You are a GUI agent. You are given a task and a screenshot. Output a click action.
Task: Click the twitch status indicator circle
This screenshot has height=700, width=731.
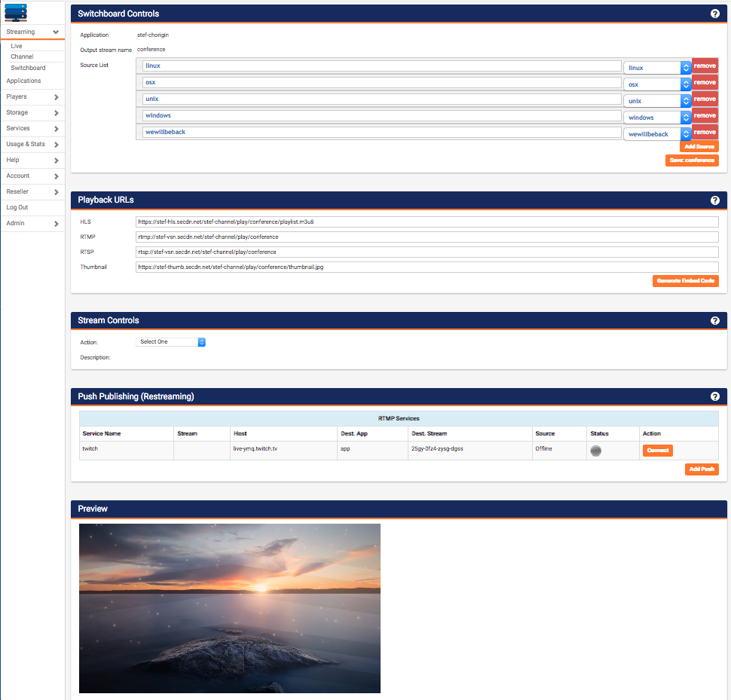tap(595, 451)
